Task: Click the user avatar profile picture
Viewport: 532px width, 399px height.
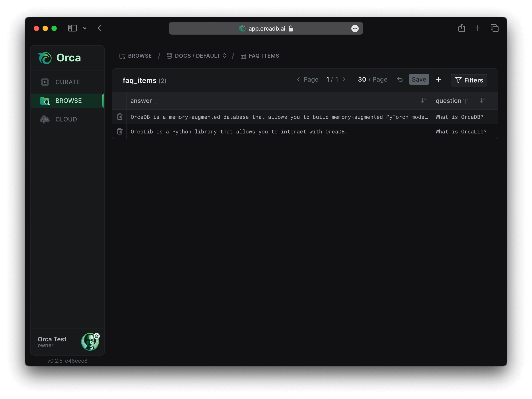Action: [x=90, y=342]
